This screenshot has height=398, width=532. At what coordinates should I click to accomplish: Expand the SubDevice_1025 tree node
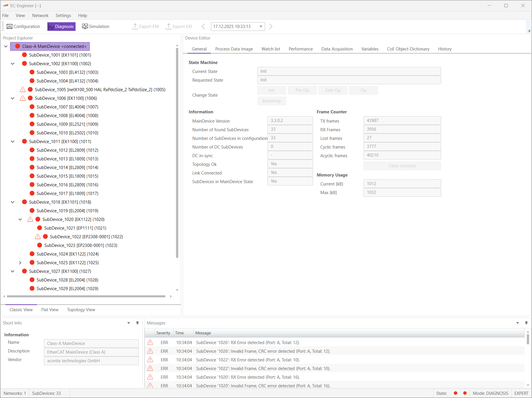coord(20,263)
